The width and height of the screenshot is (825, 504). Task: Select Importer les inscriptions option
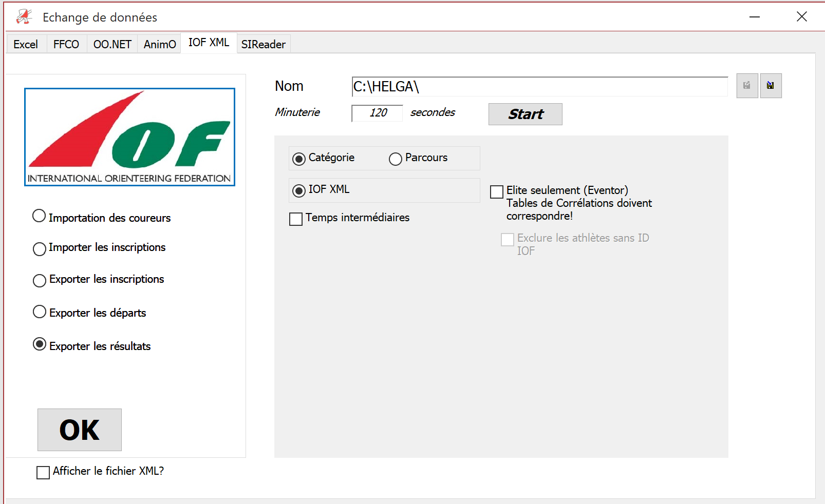click(x=40, y=249)
